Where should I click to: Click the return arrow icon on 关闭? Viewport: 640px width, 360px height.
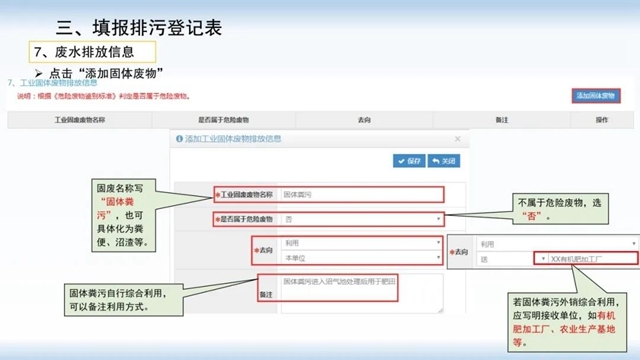(436, 161)
